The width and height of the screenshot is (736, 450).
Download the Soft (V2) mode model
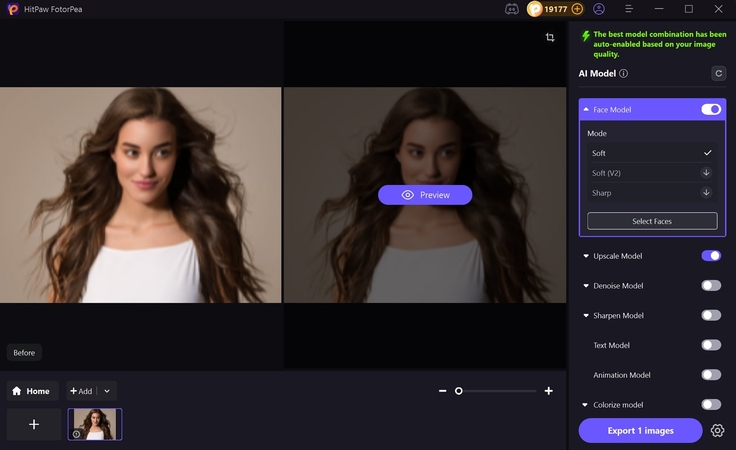pos(706,173)
